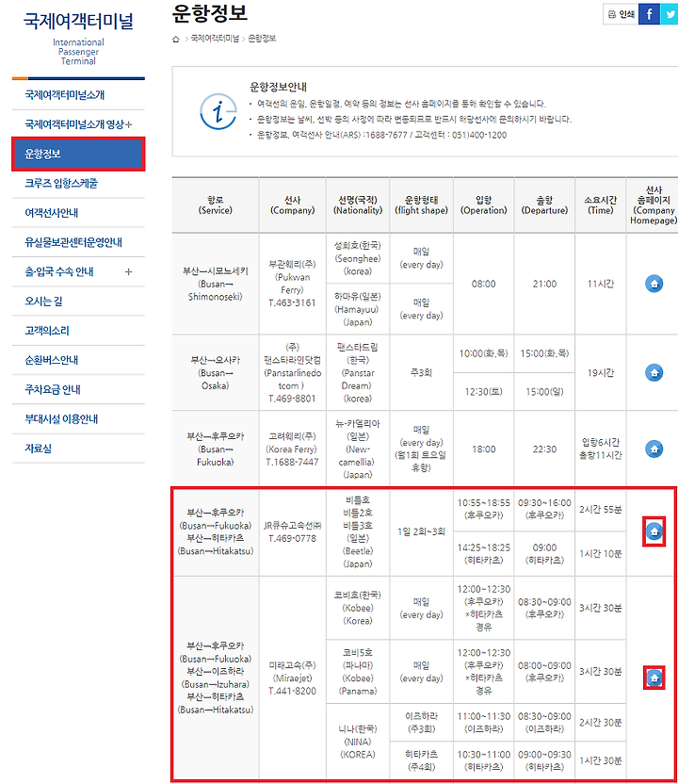Viewport: 678px width, 784px height.
Task: Click the 운항정보안내 notice heading
Action: (279, 87)
